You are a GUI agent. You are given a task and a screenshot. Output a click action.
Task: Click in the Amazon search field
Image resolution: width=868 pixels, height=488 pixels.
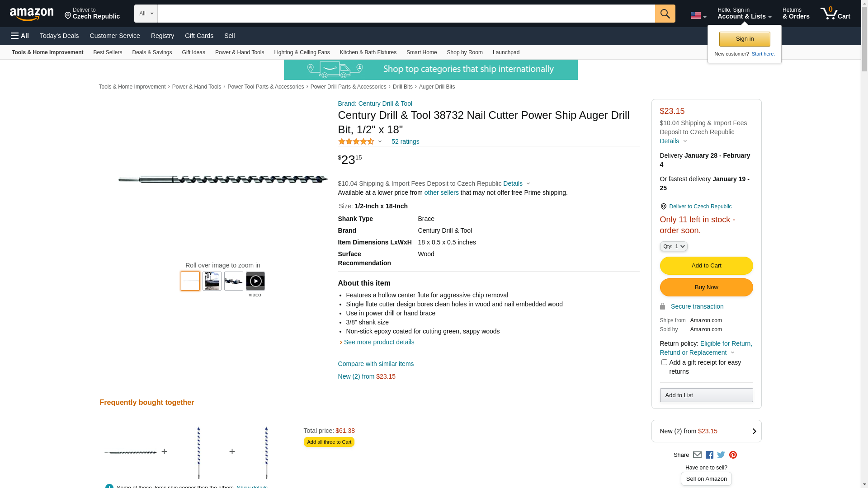[x=406, y=14]
